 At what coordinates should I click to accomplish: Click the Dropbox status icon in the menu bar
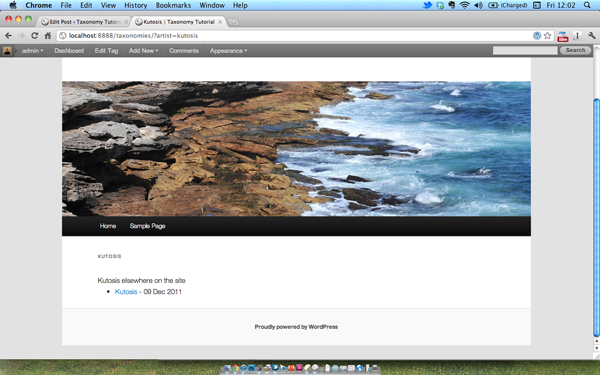tap(440, 5)
